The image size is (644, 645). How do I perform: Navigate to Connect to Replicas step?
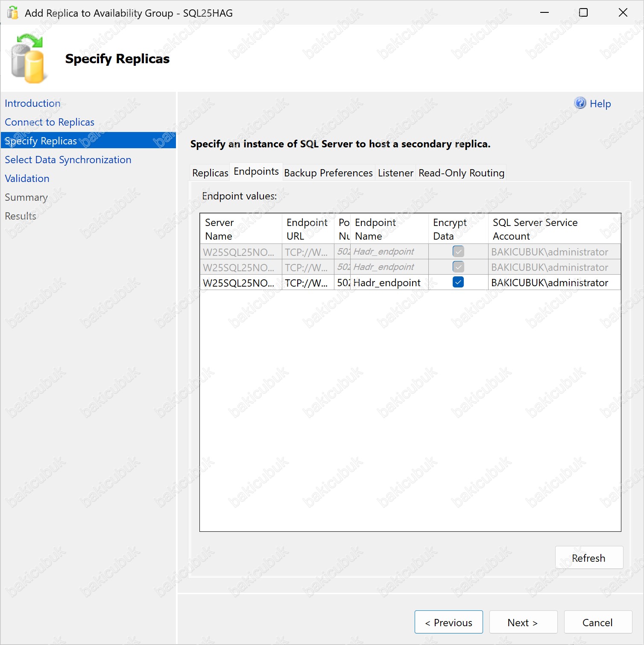click(50, 122)
